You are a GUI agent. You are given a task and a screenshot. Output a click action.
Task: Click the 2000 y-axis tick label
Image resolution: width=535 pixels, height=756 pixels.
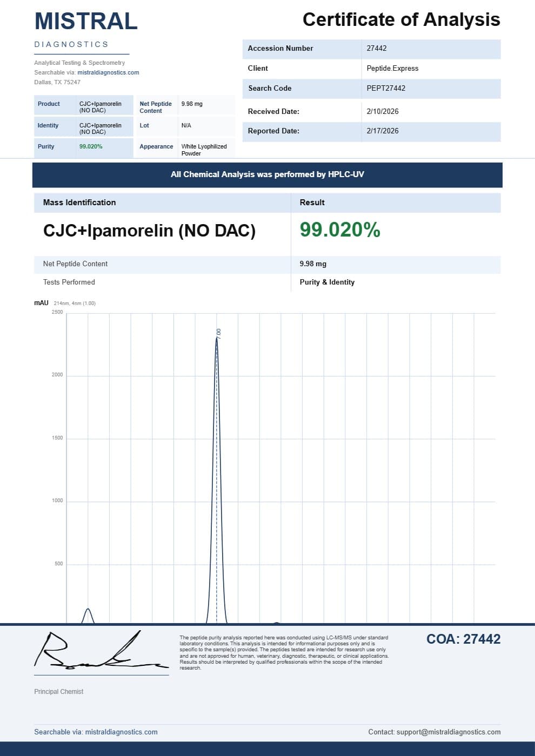coord(57,375)
